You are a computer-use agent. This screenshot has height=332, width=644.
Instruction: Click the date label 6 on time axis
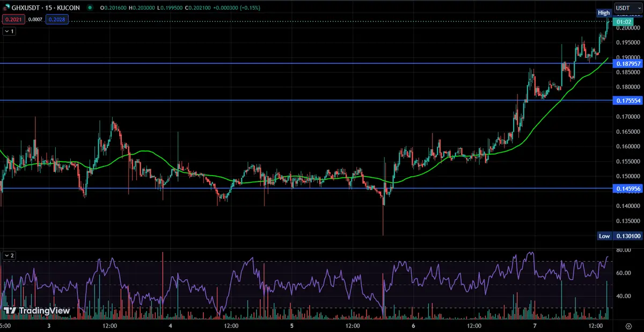[x=413, y=326]
